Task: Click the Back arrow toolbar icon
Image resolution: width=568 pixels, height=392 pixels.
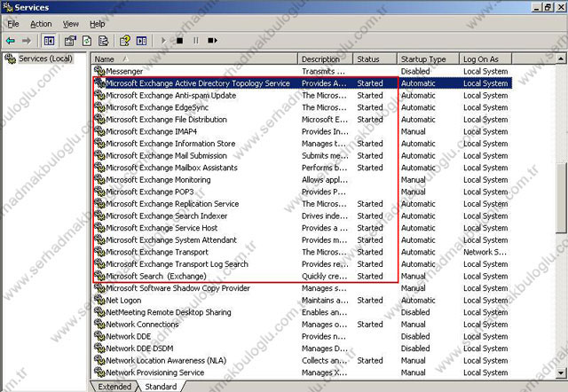Action: point(11,41)
